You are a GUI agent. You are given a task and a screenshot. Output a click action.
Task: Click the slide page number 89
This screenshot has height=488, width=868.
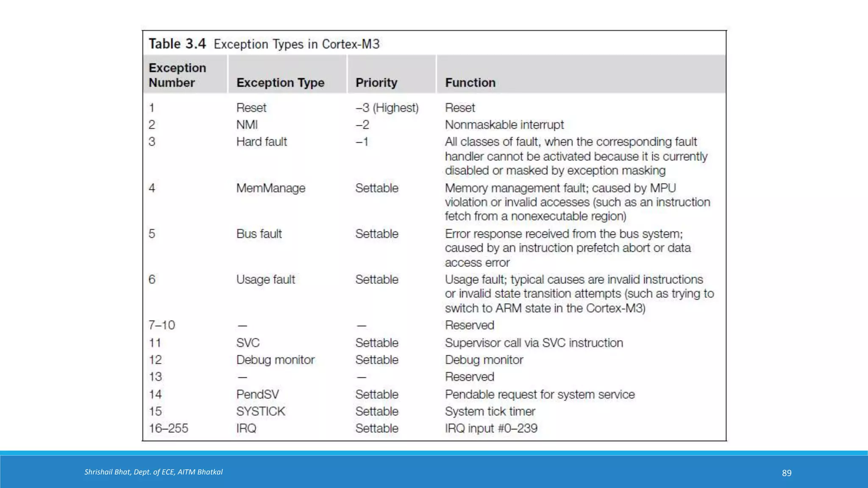click(787, 473)
